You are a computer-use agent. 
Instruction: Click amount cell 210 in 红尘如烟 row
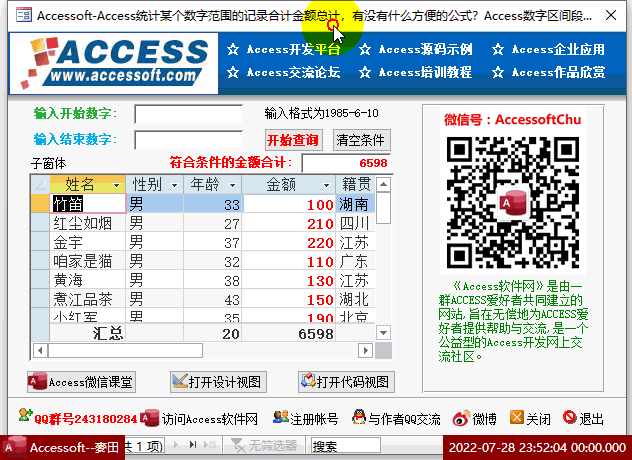tap(289, 223)
